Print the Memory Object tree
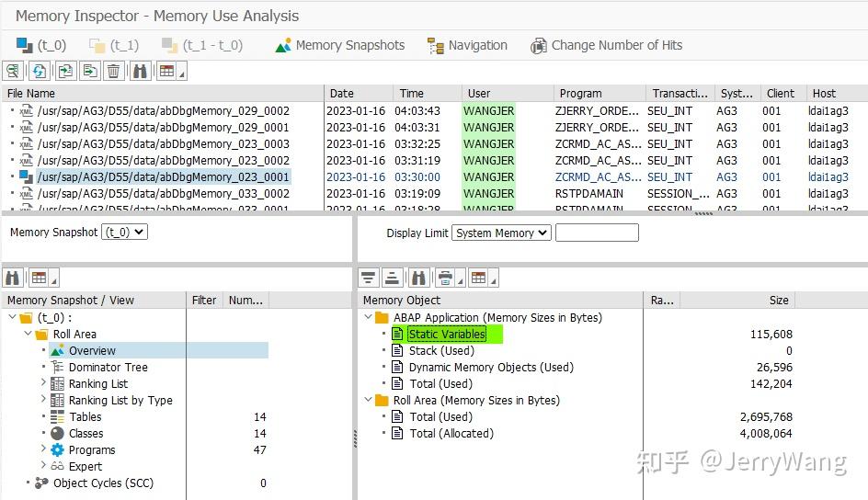Image resolution: width=868 pixels, height=500 pixels. tap(444, 278)
